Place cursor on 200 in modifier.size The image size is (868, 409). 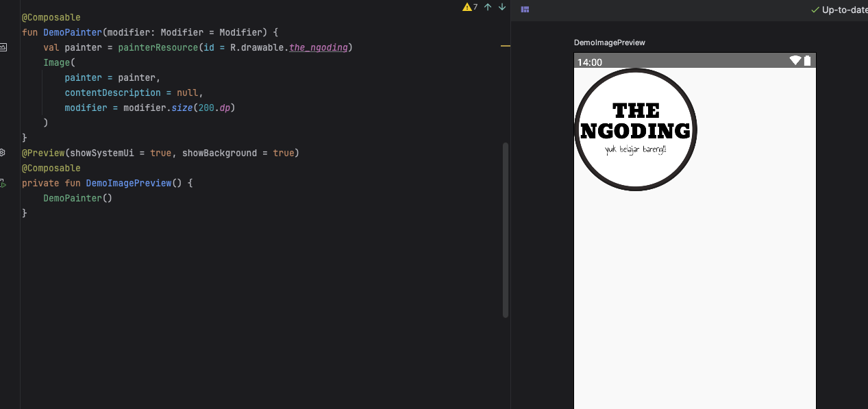206,108
